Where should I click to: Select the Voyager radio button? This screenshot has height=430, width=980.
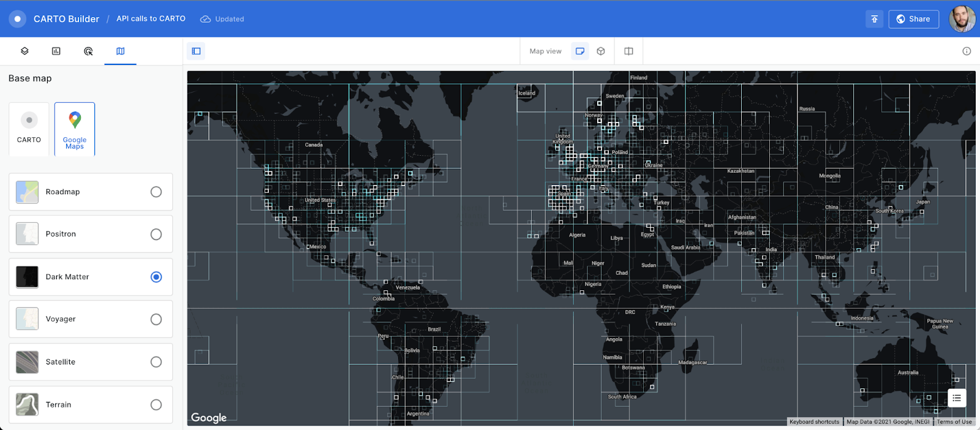click(x=156, y=319)
